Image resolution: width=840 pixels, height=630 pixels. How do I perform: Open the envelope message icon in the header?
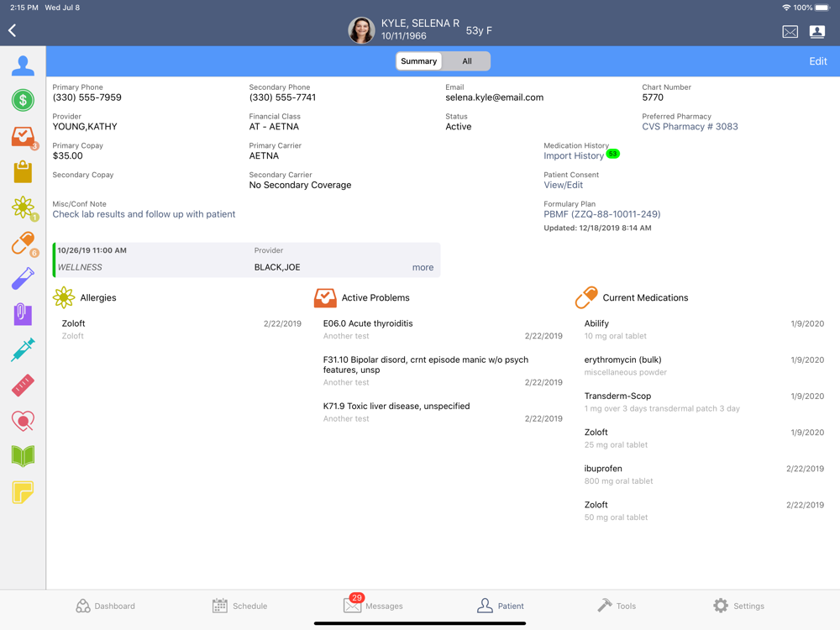(790, 32)
